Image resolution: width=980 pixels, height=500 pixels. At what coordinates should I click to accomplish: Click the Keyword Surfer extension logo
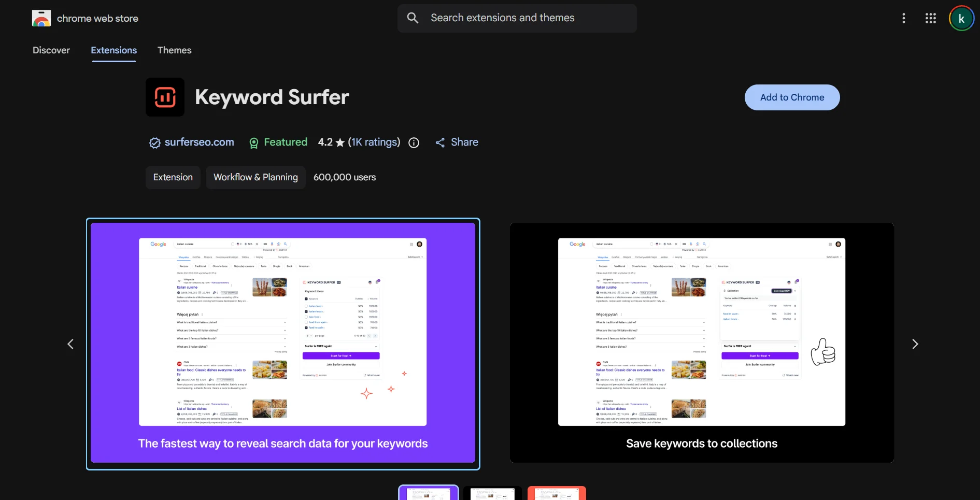point(165,97)
